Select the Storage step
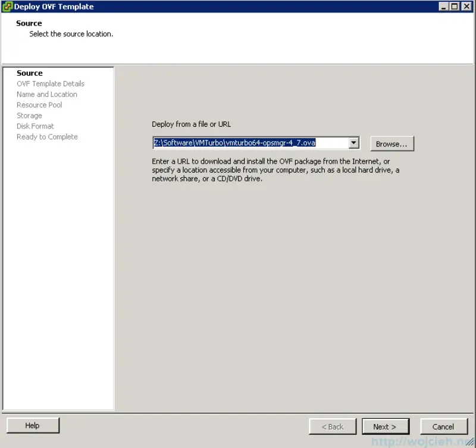 pos(29,115)
